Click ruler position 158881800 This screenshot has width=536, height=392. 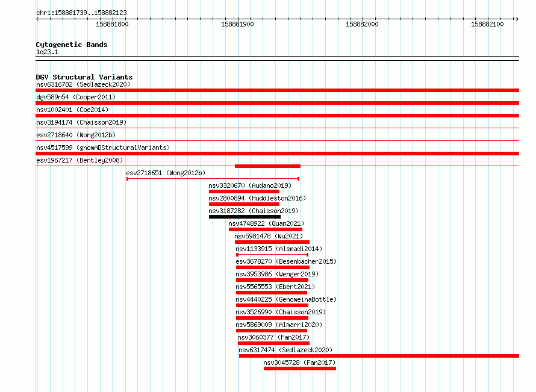click(112, 24)
